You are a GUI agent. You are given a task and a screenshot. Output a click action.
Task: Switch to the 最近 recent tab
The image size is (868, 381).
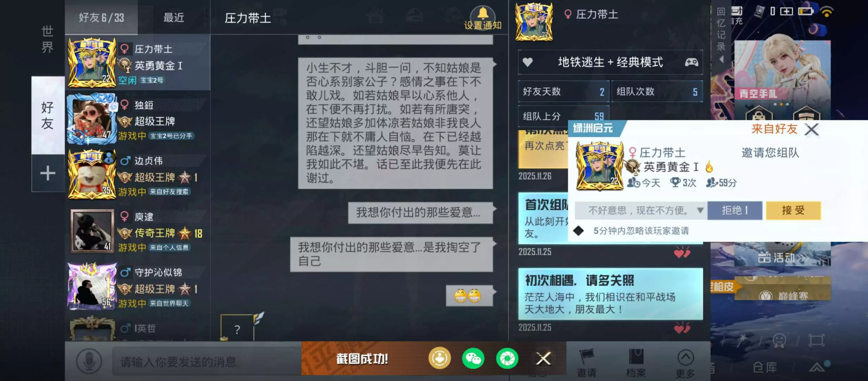174,17
